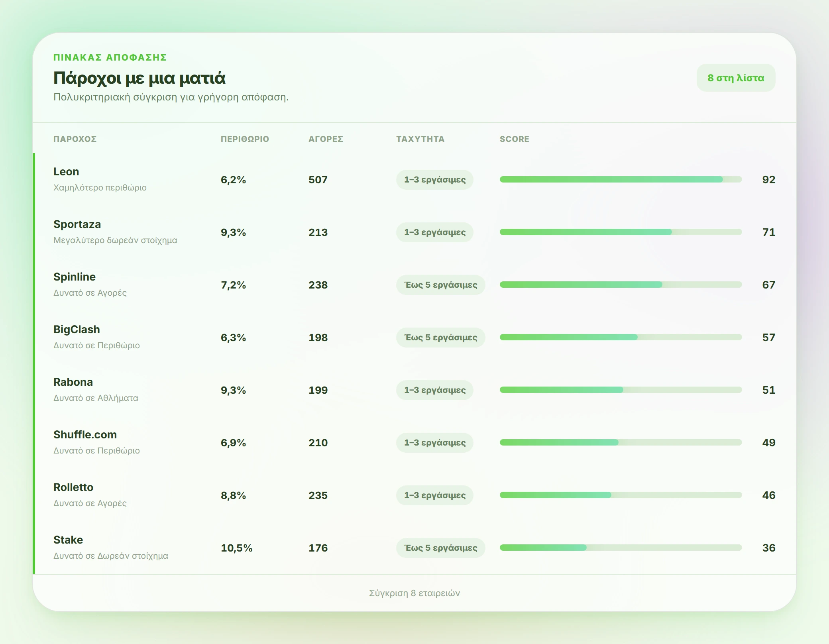Click the "1–3 εργάσιμες" chip in Shuffle.com's row
Viewport: 829px width, 644px height.
click(x=435, y=443)
